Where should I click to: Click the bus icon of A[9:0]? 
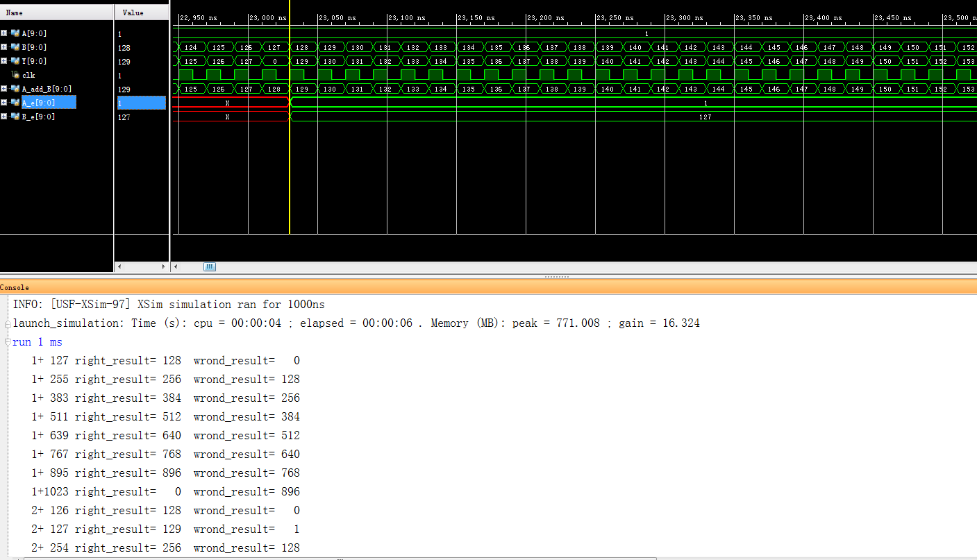tap(15, 33)
